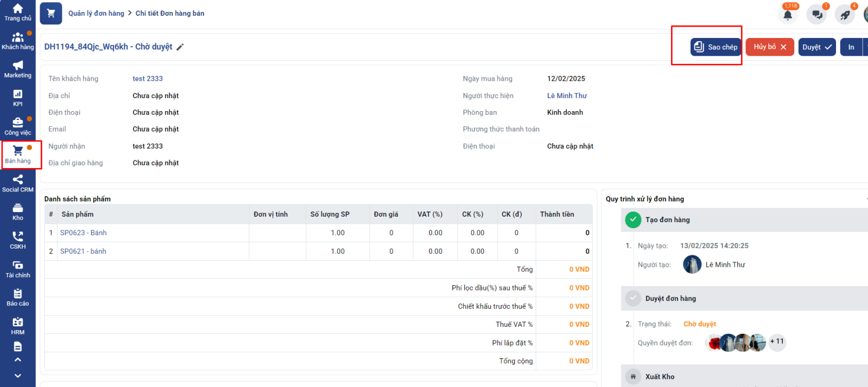Click the pencil edit icon beside order title
This screenshot has height=387, width=868.
[x=180, y=47]
